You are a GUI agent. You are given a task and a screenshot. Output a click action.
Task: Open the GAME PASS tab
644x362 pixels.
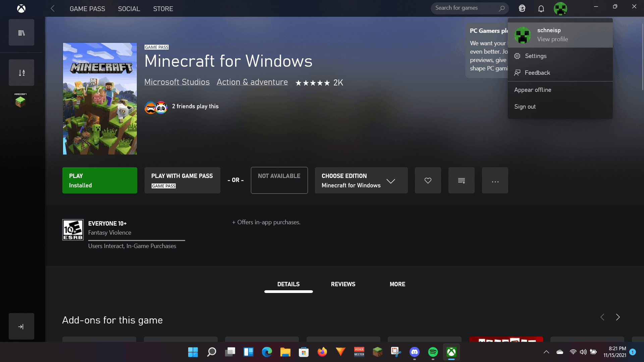click(x=87, y=9)
